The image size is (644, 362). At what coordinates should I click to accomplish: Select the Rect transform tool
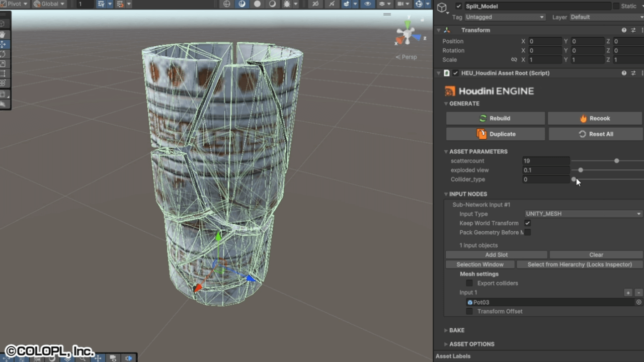(x=3, y=73)
